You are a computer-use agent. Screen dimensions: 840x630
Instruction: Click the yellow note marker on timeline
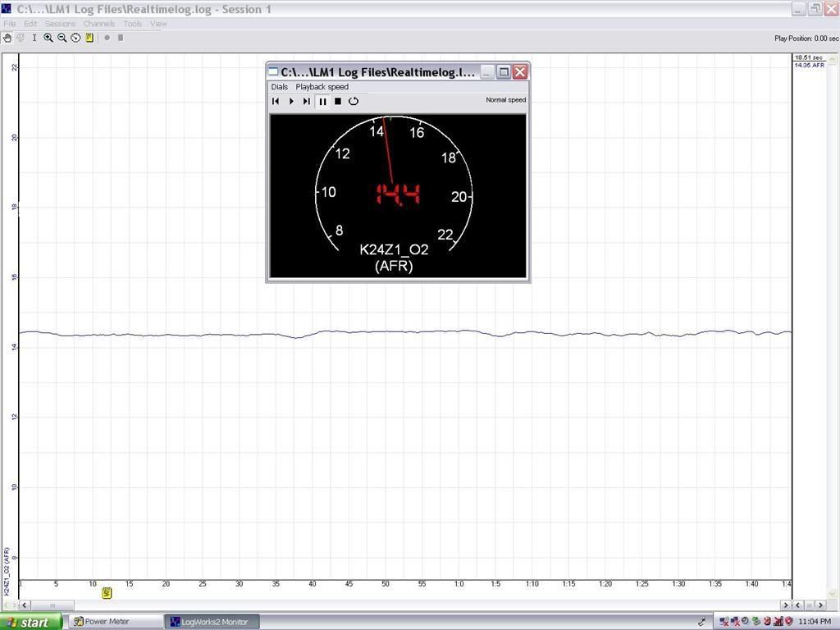(x=107, y=593)
